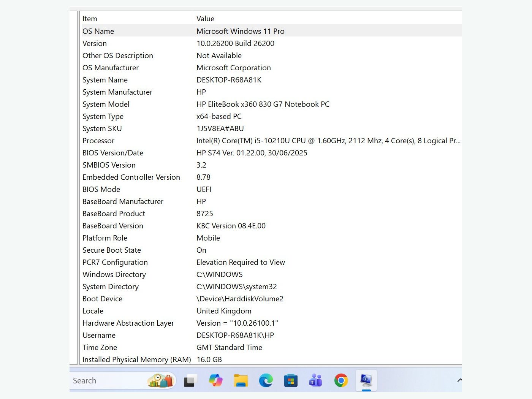
Task: Launch Microsoft Edge browser
Action: pyautogui.click(x=266, y=380)
